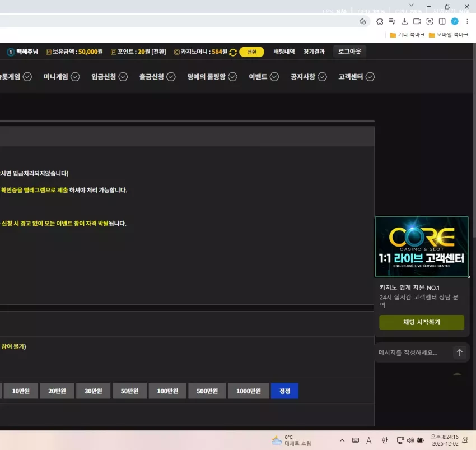Open the 배팅내역 link

[x=284, y=52]
